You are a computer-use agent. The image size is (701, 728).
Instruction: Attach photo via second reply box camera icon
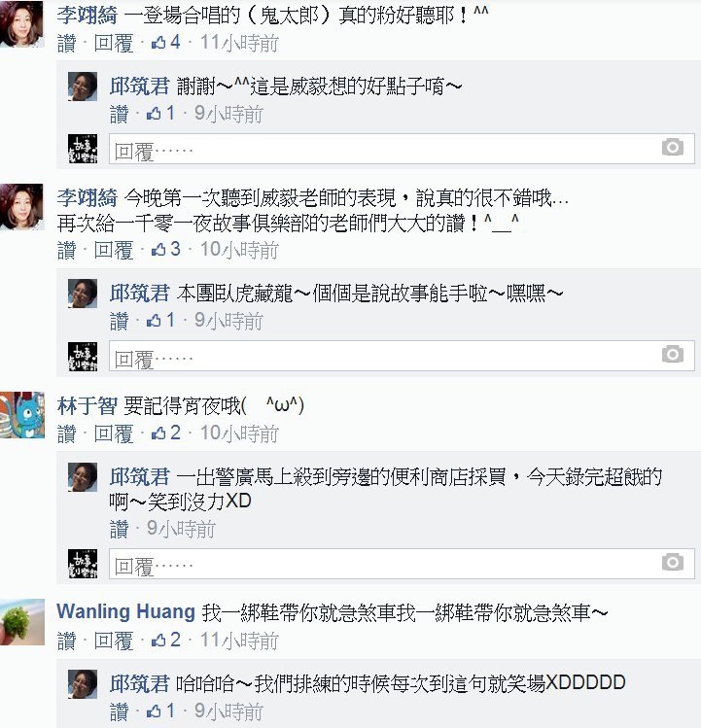point(672,354)
